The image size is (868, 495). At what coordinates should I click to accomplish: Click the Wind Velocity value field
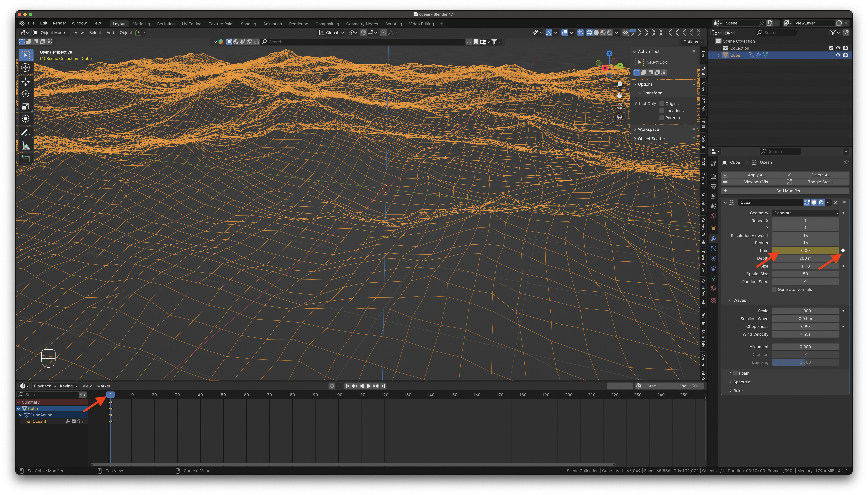pyautogui.click(x=805, y=334)
